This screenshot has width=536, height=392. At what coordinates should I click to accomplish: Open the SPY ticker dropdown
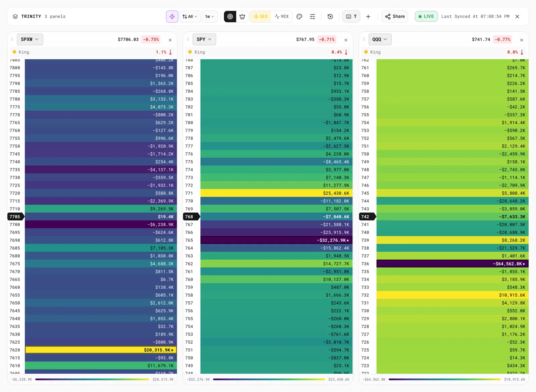click(x=204, y=40)
